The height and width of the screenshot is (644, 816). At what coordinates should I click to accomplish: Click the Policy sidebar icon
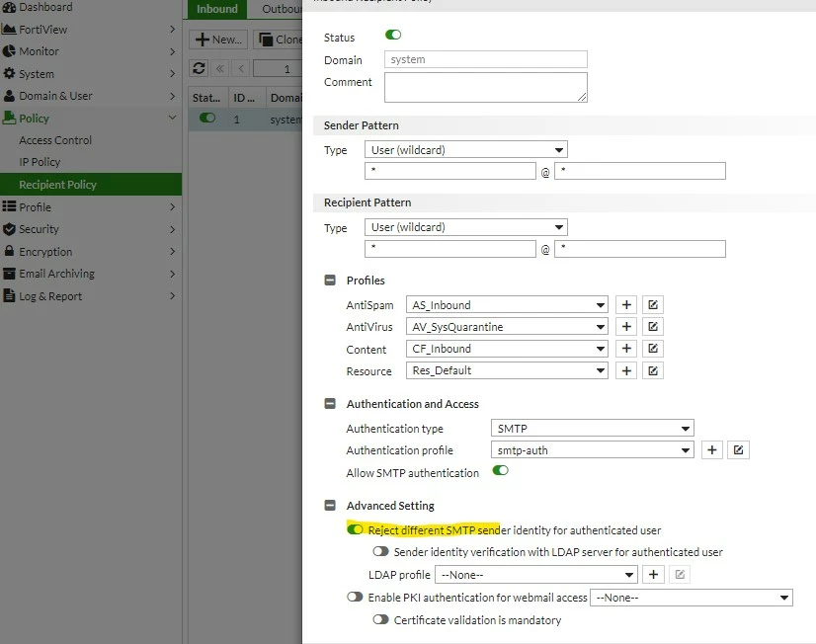pyautogui.click(x=9, y=118)
